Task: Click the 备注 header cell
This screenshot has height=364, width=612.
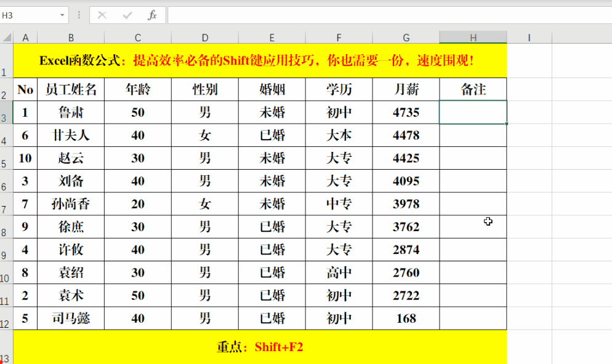Action: tap(473, 89)
